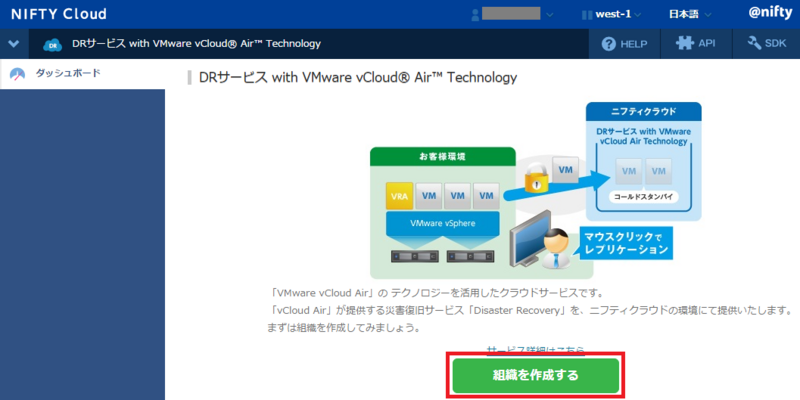The width and height of the screenshot is (800, 400).
Task: Expand the service menu chevron at left
Action: coord(14,44)
